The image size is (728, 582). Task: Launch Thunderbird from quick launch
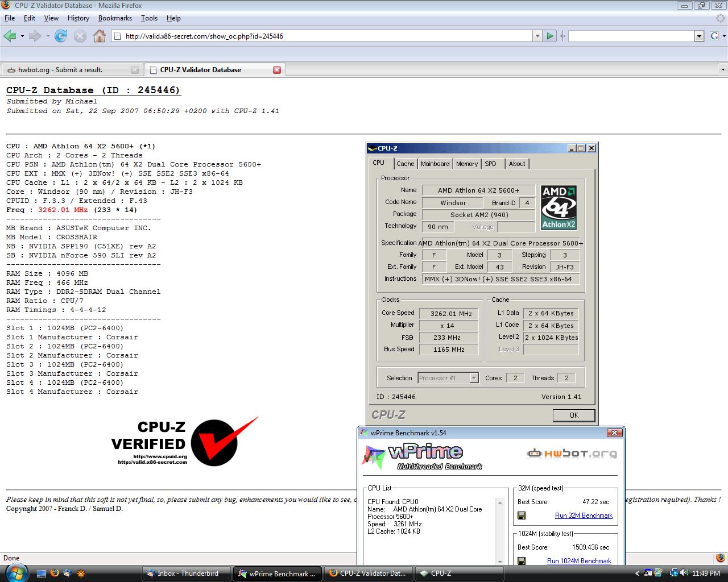[x=68, y=573]
